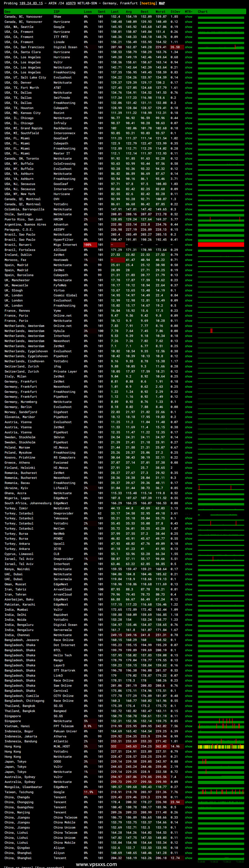Show MTR for Izmir Netdirekt row
Viewport: 249px width, 868px height.
189,508
